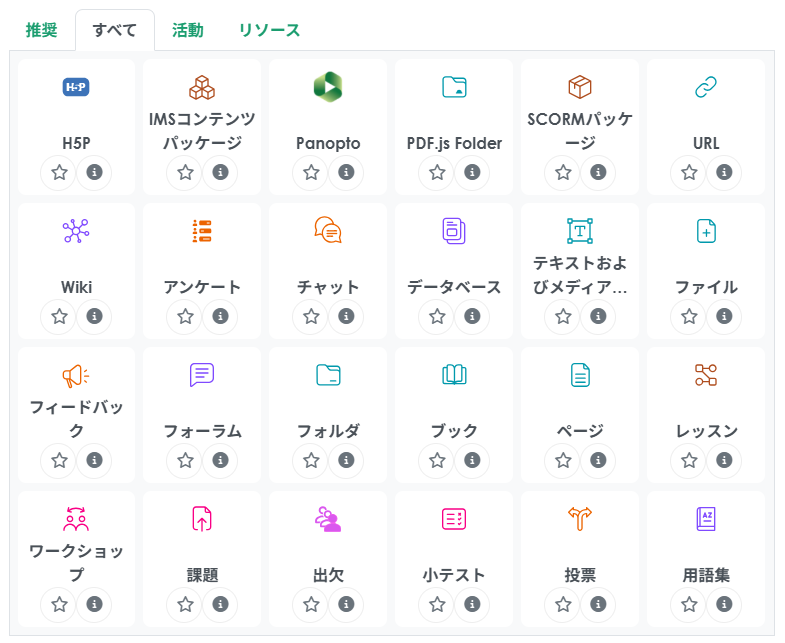Star the URL resource as favourite
This screenshot has height=643, width=785.
point(689,172)
